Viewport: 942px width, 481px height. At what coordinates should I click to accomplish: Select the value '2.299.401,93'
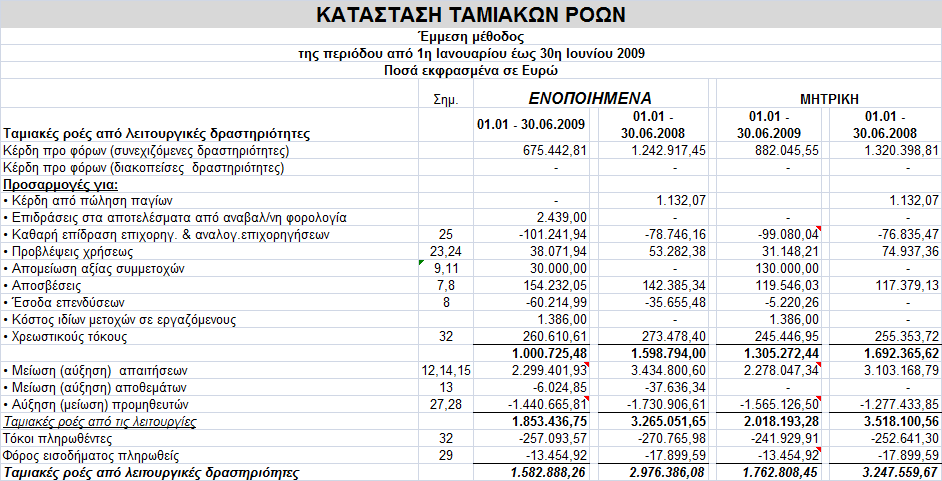coord(548,371)
